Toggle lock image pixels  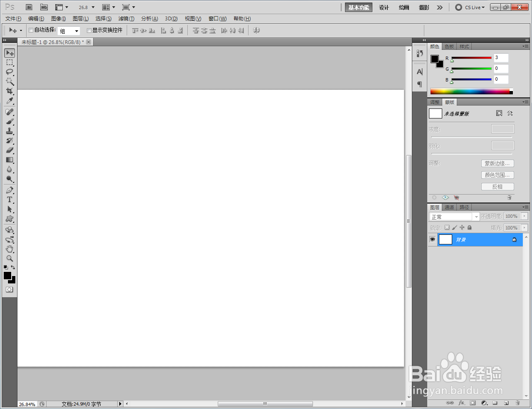coord(454,227)
